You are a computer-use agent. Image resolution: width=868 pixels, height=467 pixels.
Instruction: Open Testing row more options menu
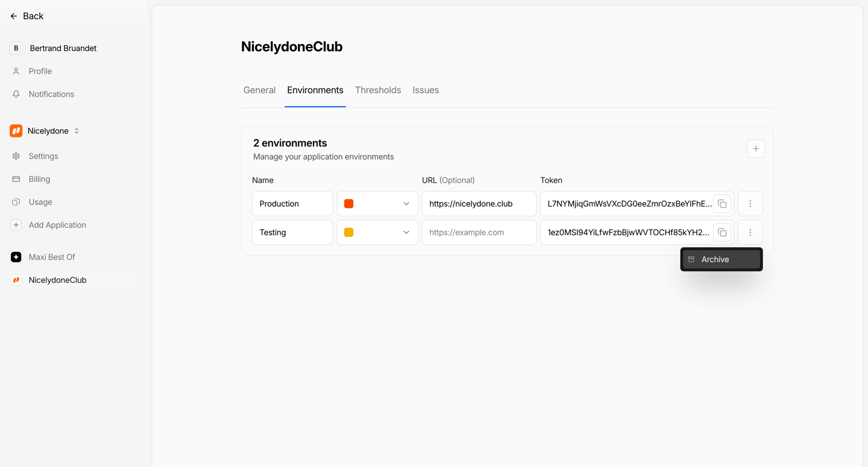pyautogui.click(x=750, y=232)
